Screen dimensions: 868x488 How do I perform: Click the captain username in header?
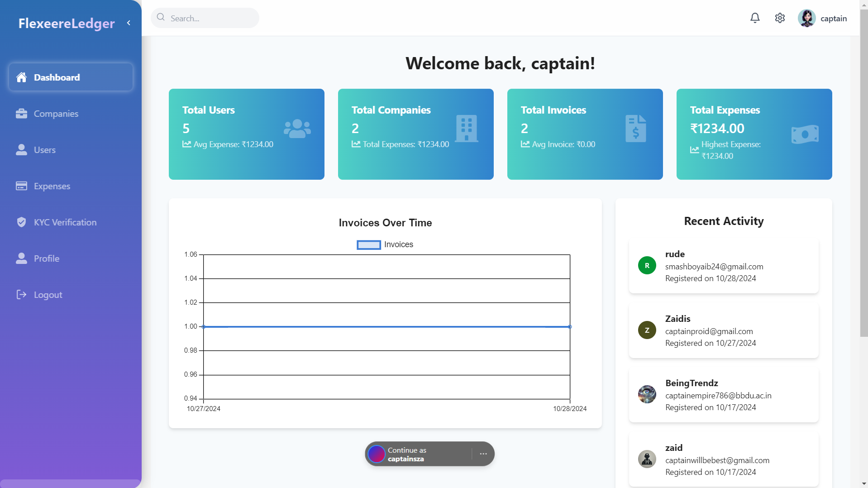click(x=834, y=19)
